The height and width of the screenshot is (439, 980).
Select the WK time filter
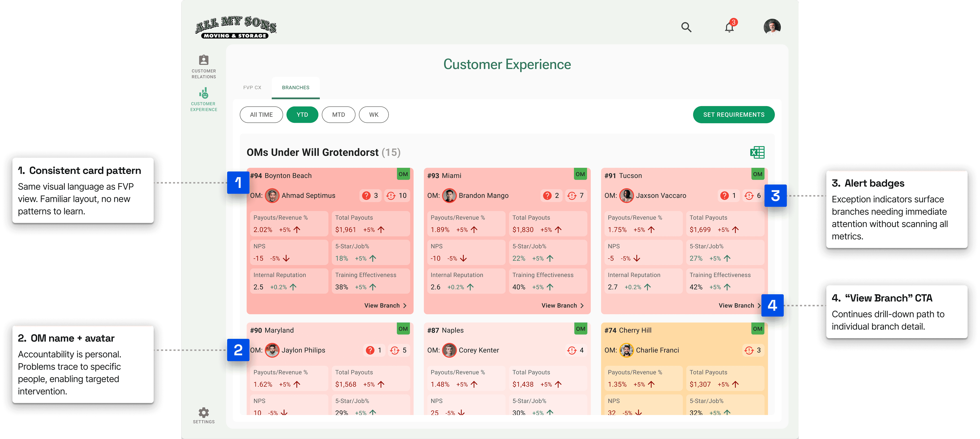374,115
